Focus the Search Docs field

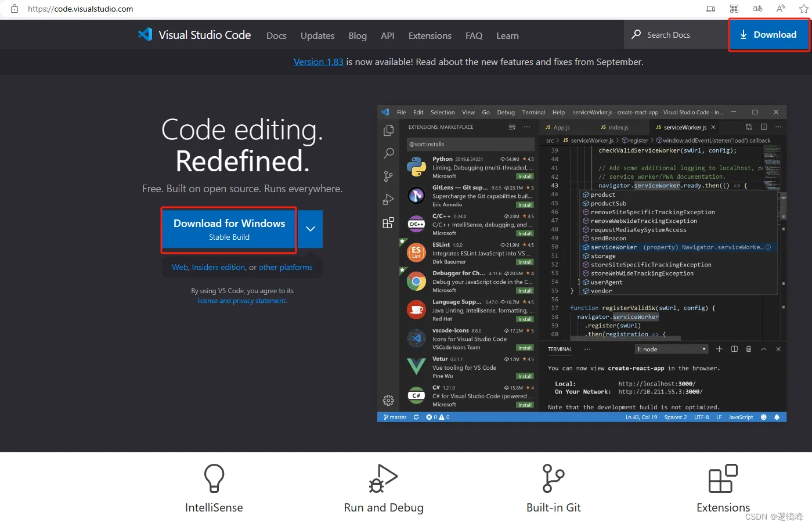676,35
